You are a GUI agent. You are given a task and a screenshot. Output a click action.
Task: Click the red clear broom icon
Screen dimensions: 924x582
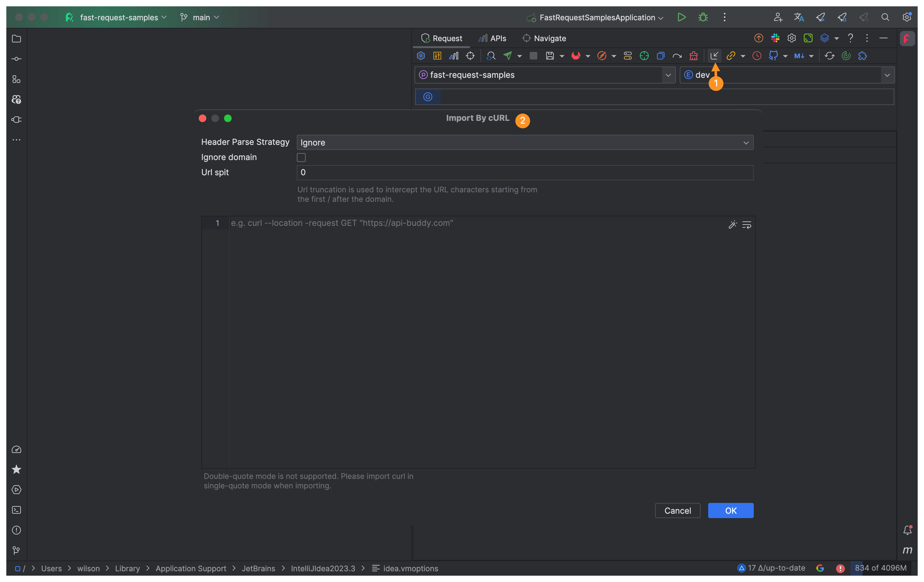click(694, 56)
